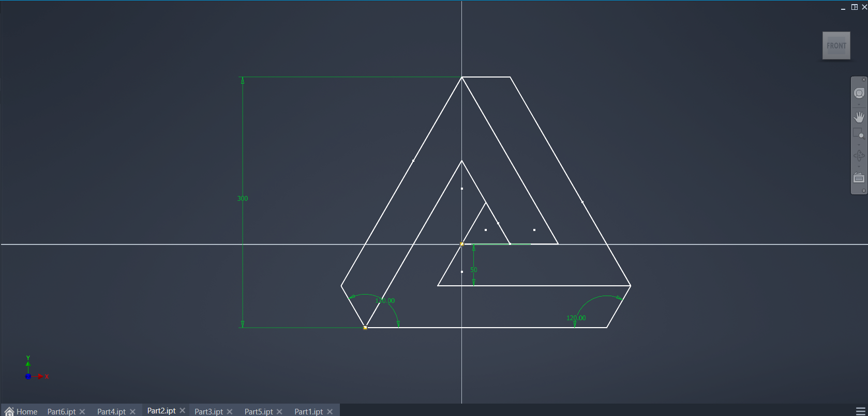Click the 120.00 angle dimension at right
The image size is (868, 416).
coord(576,318)
